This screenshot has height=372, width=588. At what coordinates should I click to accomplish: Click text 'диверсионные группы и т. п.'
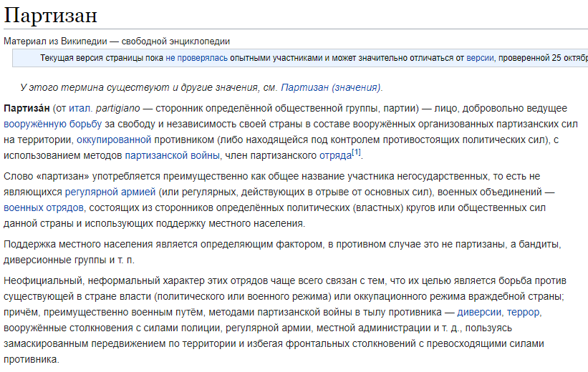[69, 260]
